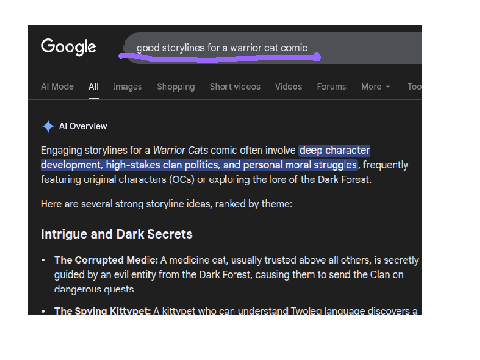Click the AI Overview label text
Image resolution: width=480 pixels, height=360 pixels.
[x=83, y=126]
